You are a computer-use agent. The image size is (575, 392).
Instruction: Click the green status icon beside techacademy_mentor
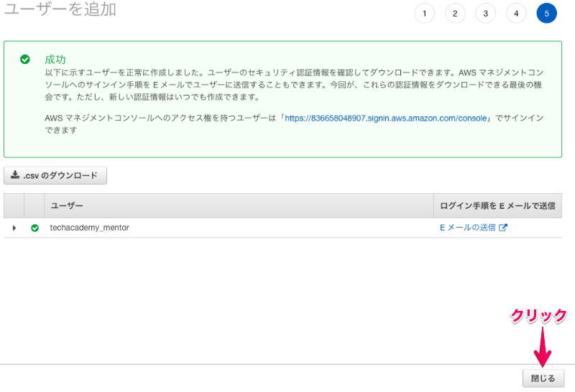(34, 228)
